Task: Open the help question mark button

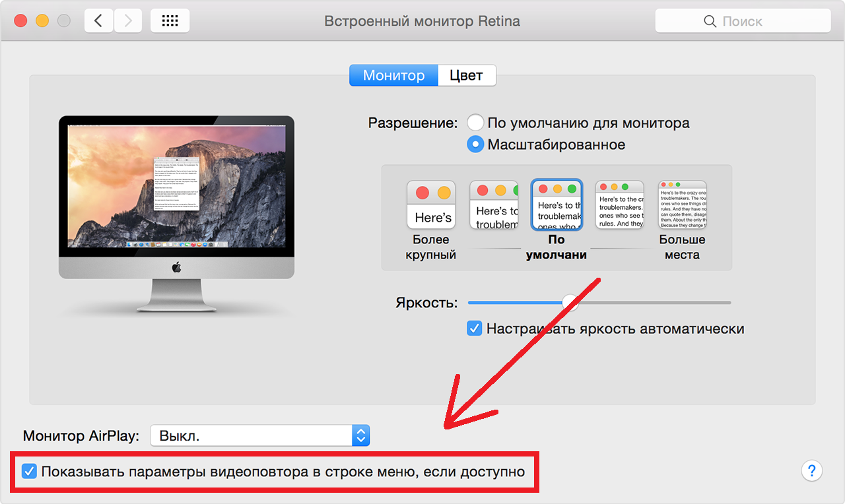Action: pos(811,471)
